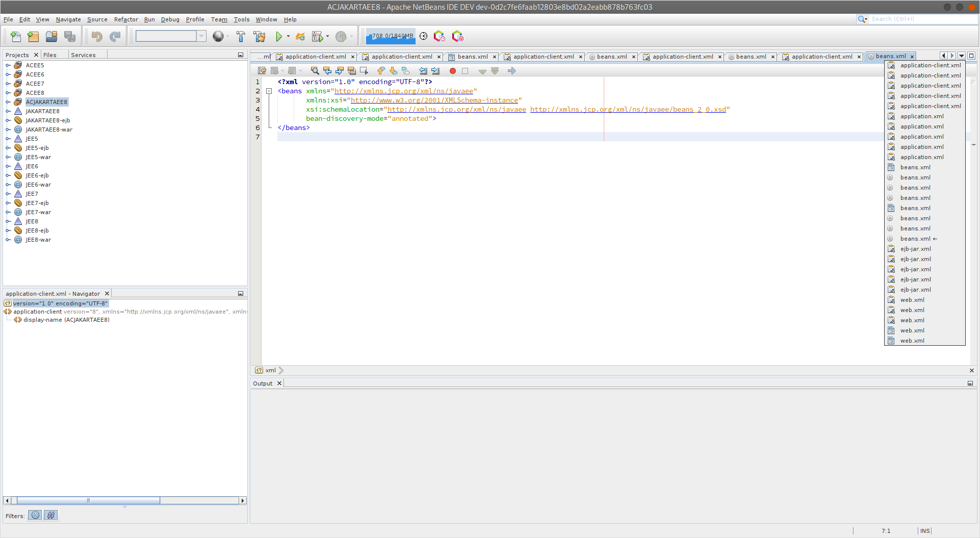The height and width of the screenshot is (538, 980).
Task: Click the xml breadcrumb at editor bottom
Action: coord(270,370)
